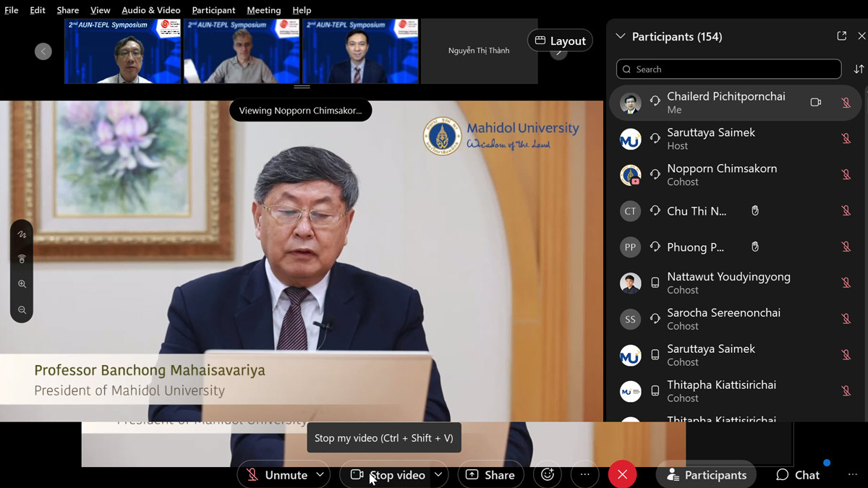Collapse the Participants list chevron
Screen dimensions: 868x488
point(620,37)
